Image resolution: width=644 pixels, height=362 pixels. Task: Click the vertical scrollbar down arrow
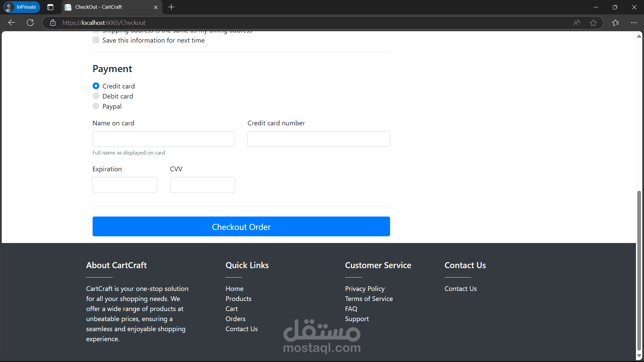[639, 356]
